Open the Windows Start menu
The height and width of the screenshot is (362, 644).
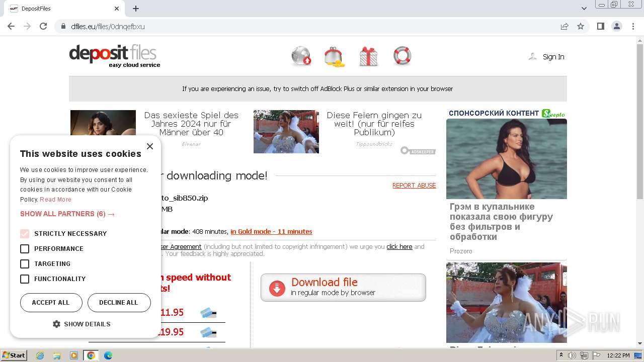pos(14,355)
